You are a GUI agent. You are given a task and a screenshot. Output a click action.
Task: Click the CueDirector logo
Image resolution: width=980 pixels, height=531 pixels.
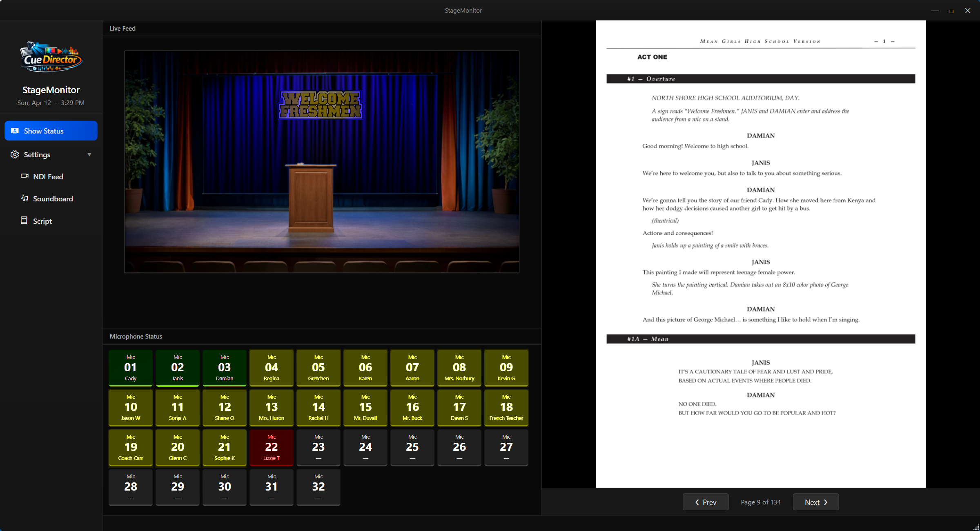point(51,57)
